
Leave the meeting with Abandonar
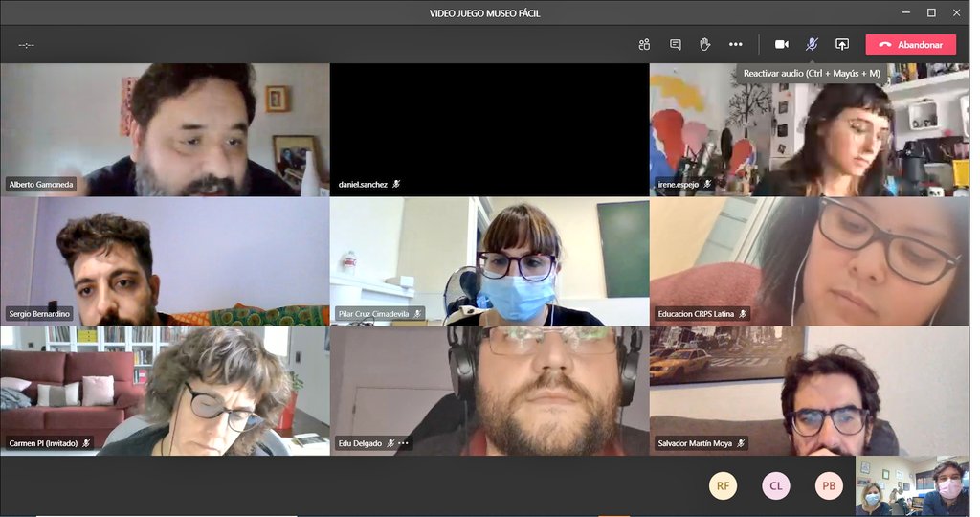(911, 44)
